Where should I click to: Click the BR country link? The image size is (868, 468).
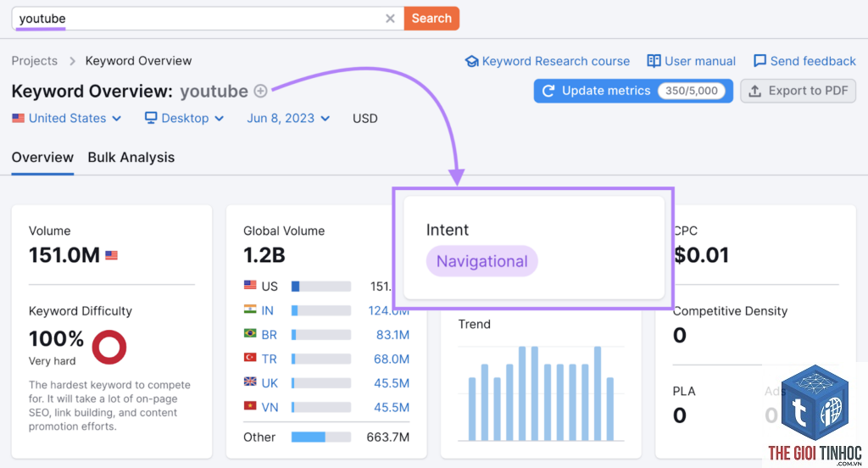coord(269,335)
